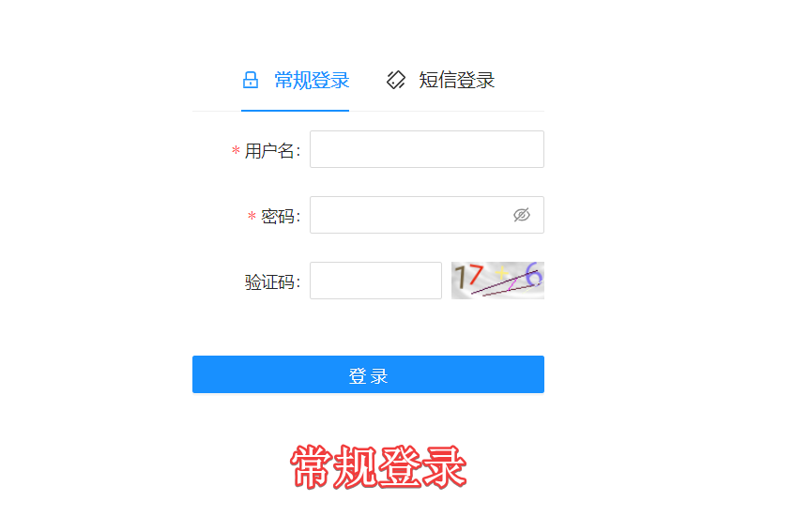Image resolution: width=794 pixels, height=532 pixels.
Task: Click the large red 常规登录 caption
Action: pos(378,466)
